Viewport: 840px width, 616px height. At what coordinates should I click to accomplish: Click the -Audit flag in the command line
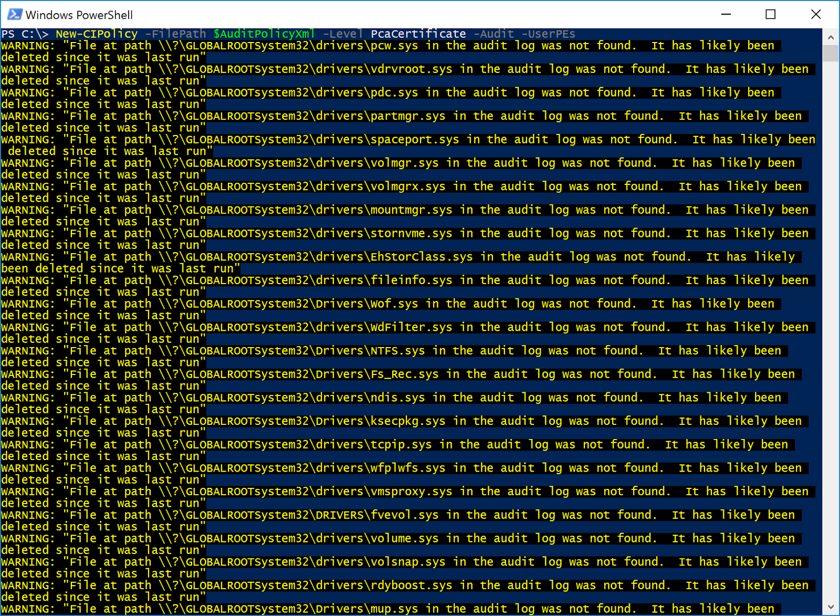coord(492,34)
